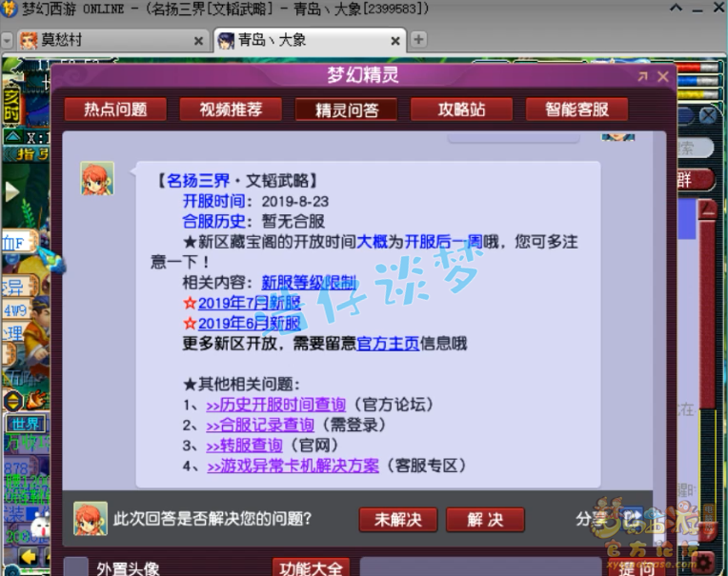Viewport: 728px width, 576px height.
Task: Close the 莫愁村 tab
Action: 198,41
